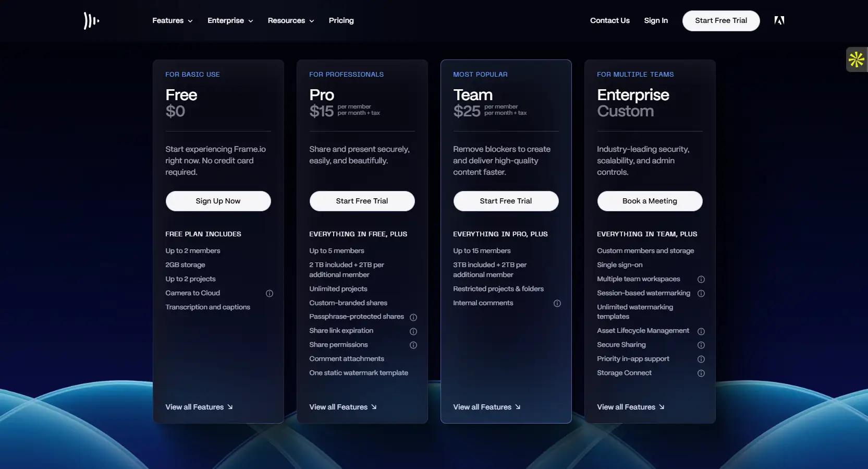The height and width of the screenshot is (469, 868).
Task: Click Sign In link in header
Action: 655,21
